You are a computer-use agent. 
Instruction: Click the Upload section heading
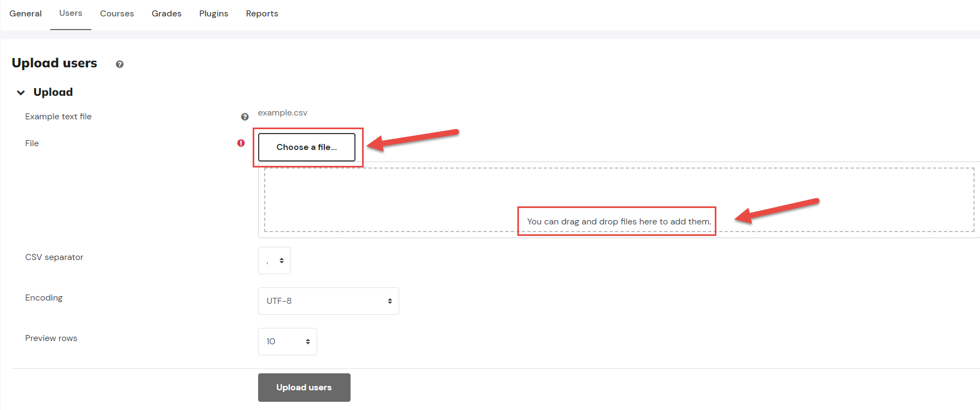53,92
